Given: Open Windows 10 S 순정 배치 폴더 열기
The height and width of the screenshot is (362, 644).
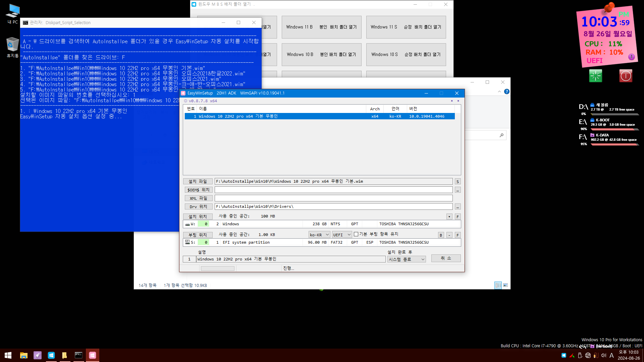Looking at the screenshot, I should (x=406, y=55).
